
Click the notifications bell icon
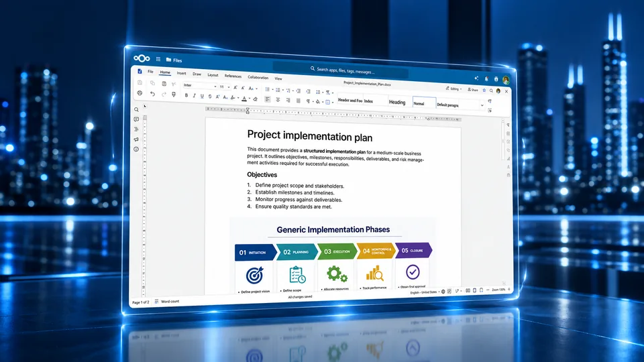[486, 78]
